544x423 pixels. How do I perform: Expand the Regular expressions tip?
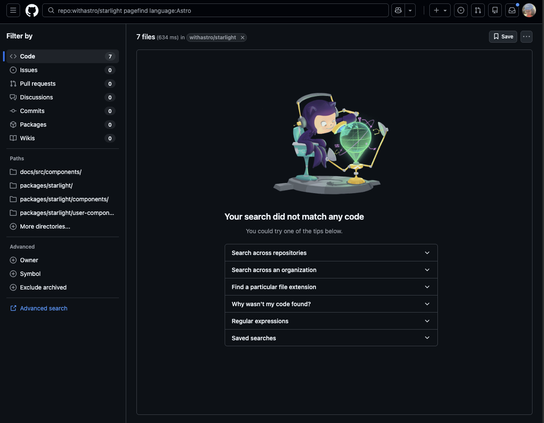pyautogui.click(x=331, y=321)
